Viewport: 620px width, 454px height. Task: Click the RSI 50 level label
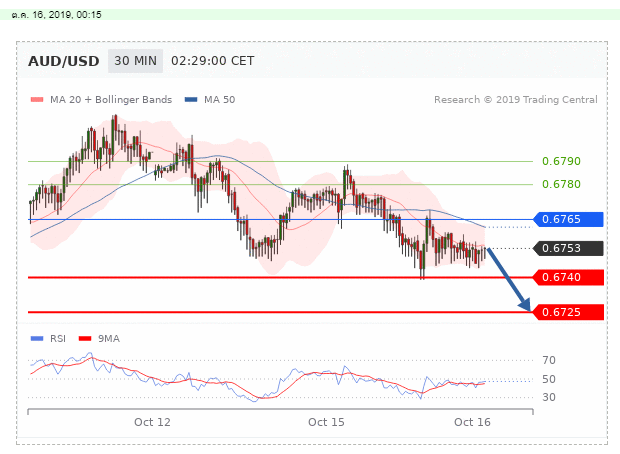549,379
